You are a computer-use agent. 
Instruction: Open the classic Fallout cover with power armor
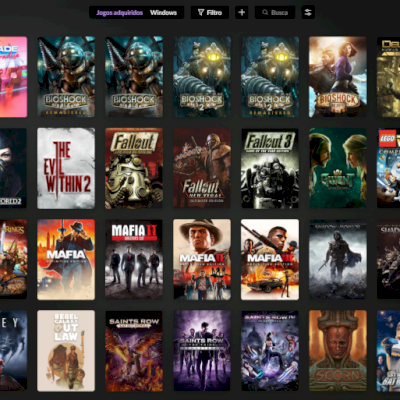134,168
